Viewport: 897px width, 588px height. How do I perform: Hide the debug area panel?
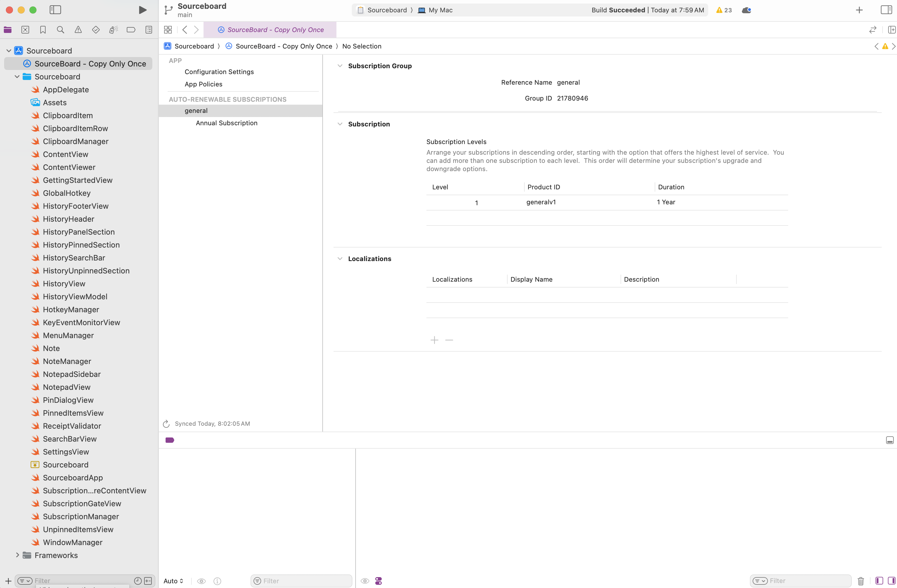889,440
